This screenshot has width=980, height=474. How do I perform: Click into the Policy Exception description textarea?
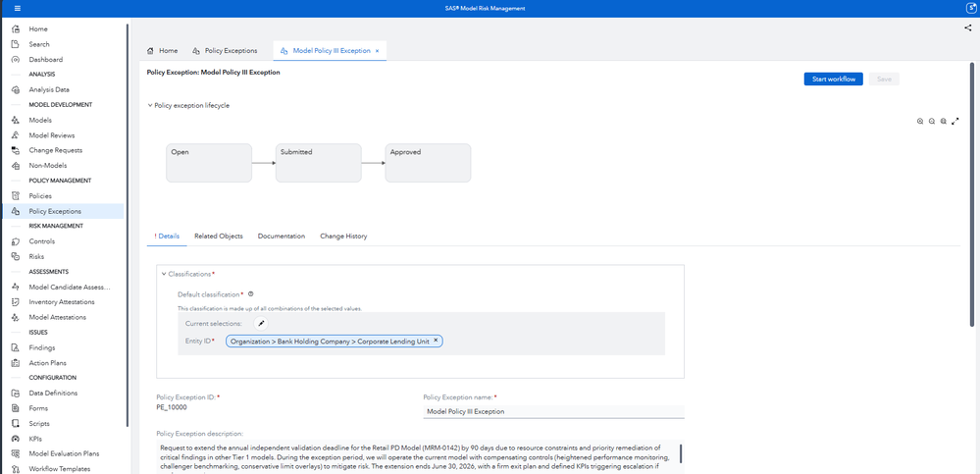point(417,457)
